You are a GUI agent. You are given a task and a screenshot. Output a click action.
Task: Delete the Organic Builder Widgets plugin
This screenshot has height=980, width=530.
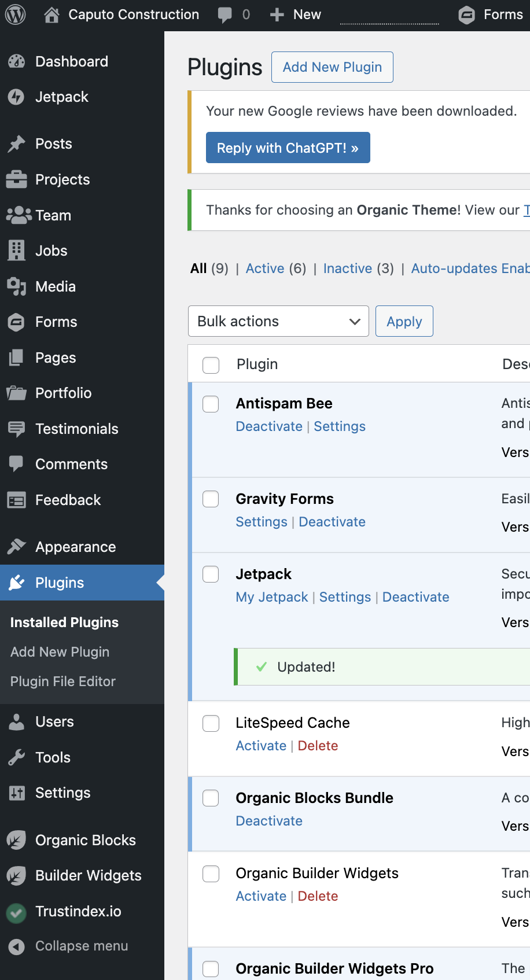point(318,896)
